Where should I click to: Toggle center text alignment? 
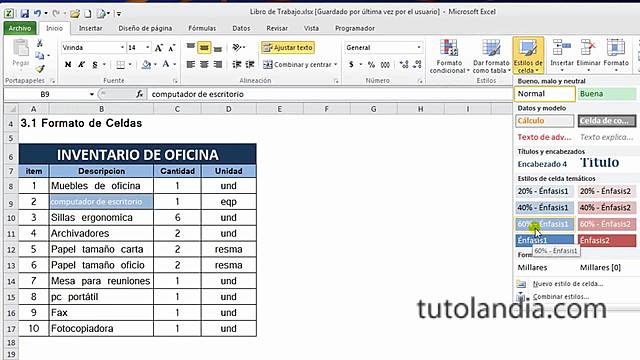coord(204,64)
